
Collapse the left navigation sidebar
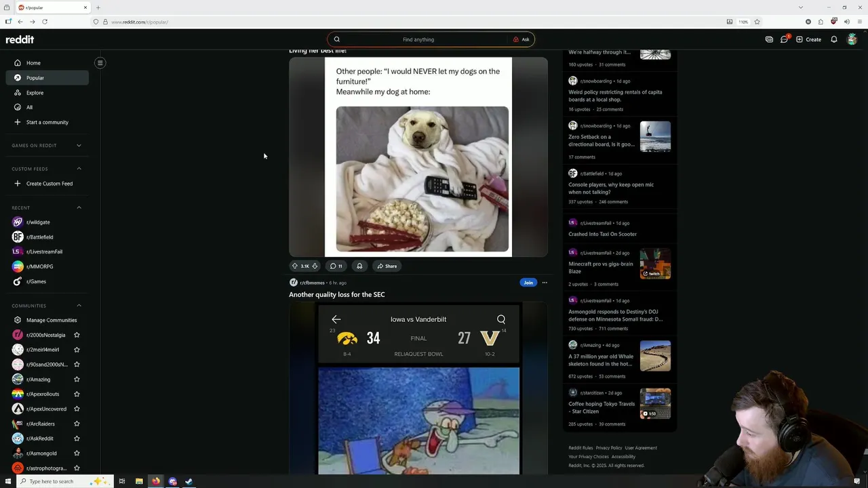100,63
